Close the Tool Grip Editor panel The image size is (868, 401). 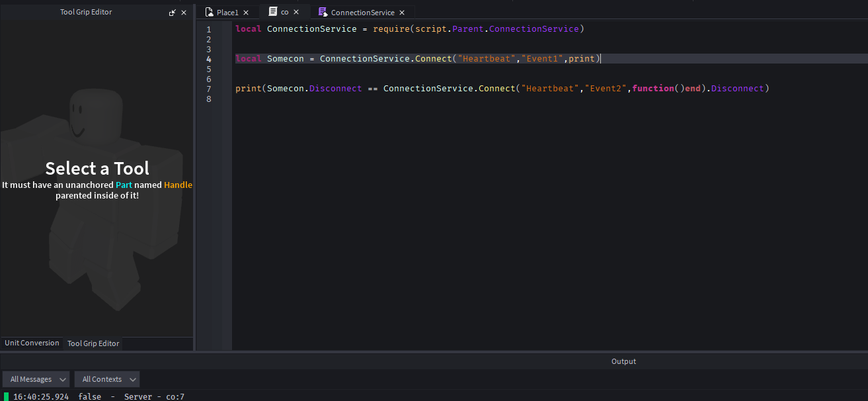click(184, 13)
